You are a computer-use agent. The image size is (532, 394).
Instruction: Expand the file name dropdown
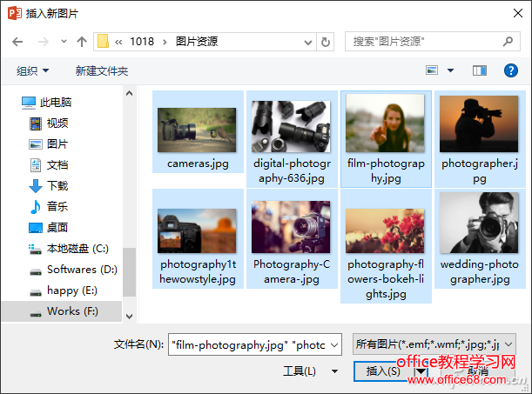click(334, 345)
